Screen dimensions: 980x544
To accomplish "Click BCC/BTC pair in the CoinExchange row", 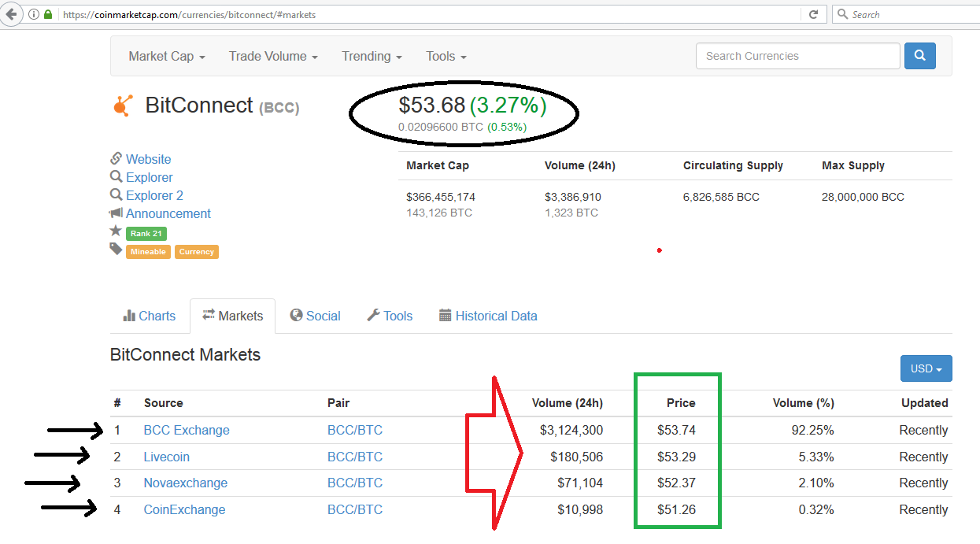I will 355,509.
